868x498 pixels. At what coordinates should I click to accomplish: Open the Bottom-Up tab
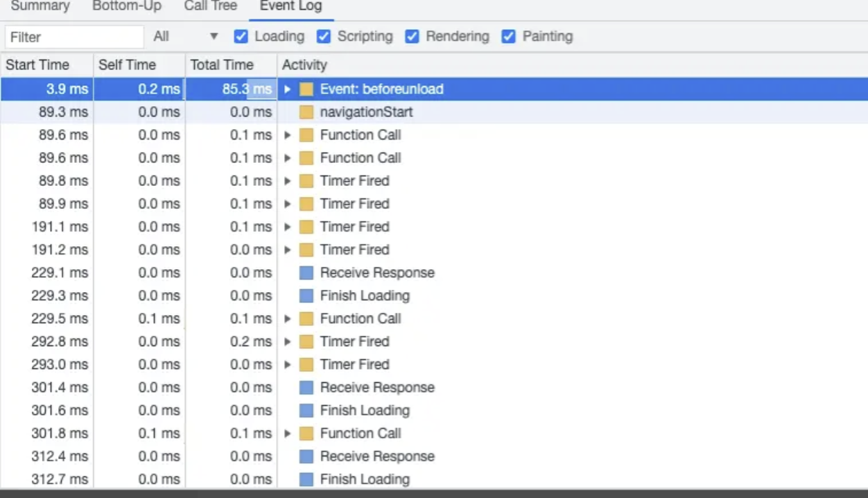(x=127, y=6)
